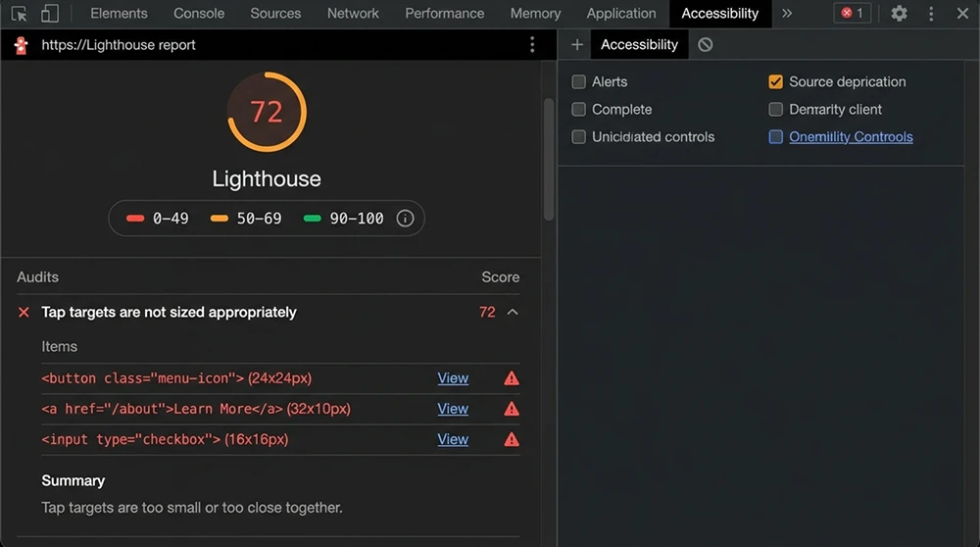Image resolution: width=980 pixels, height=547 pixels.
Task: Enable the Alerts checkbox
Action: pyautogui.click(x=579, y=82)
